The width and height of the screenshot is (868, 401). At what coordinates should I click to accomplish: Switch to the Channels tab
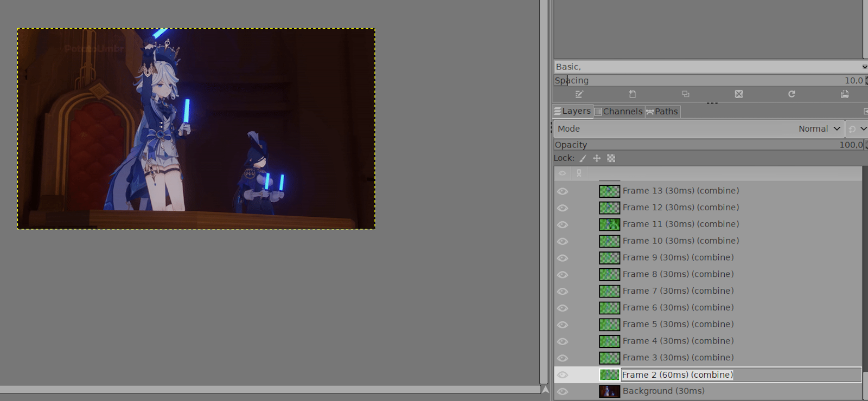tap(618, 111)
